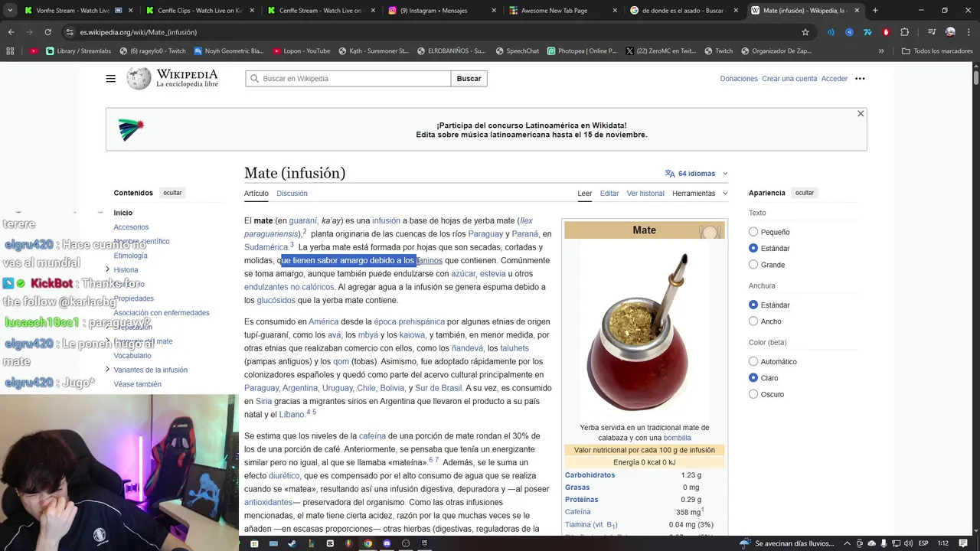Select Pequeño text size
Viewport: 980px width, 551px height.
coord(753,232)
